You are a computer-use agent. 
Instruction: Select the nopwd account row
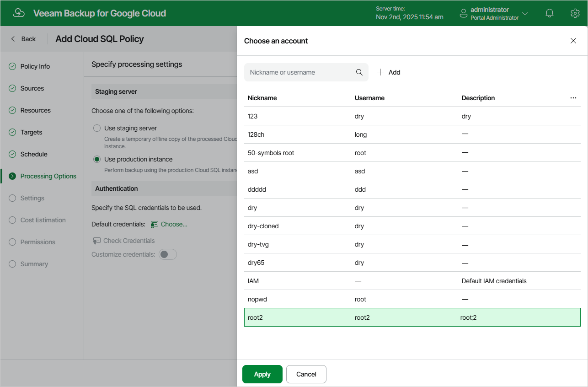(x=412, y=299)
